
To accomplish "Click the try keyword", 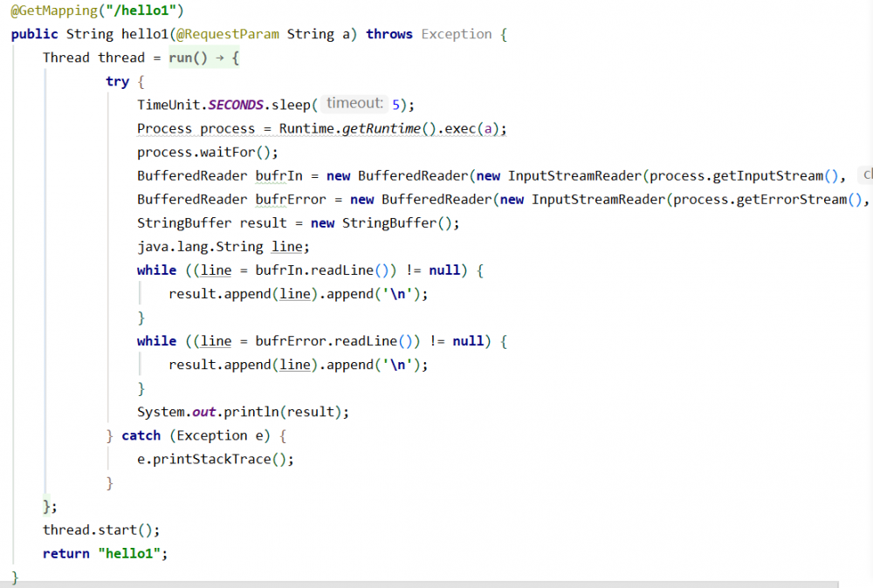I will (118, 82).
